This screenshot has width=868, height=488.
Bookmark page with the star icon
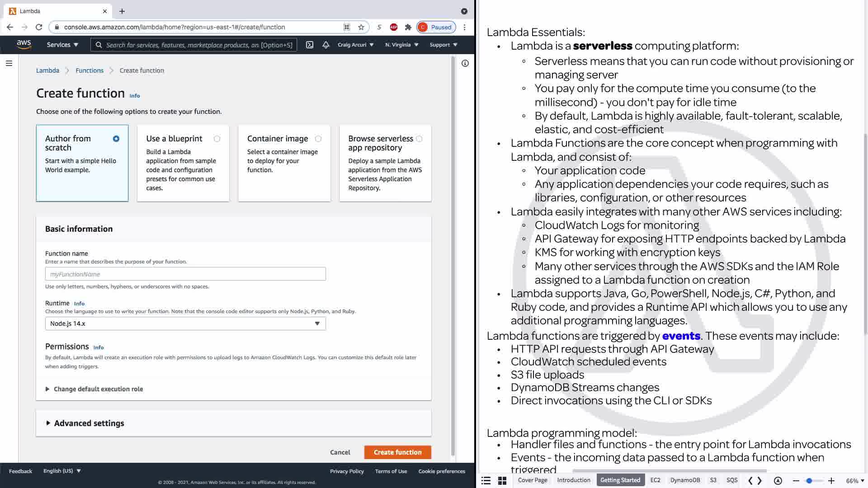361,27
